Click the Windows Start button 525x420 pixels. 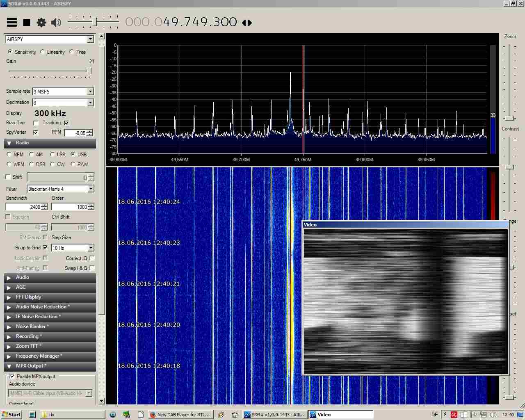[x=11, y=415]
